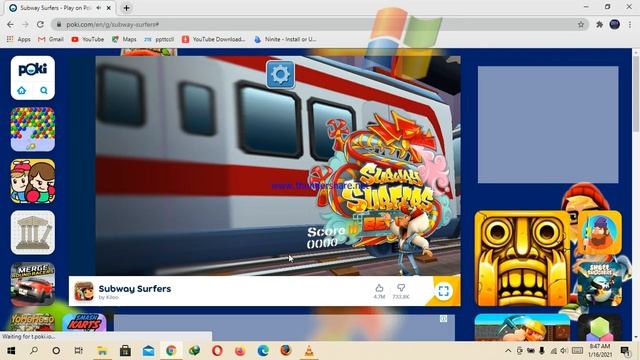
Task: Click the Subway Surfers game icon
Action: tap(84, 291)
